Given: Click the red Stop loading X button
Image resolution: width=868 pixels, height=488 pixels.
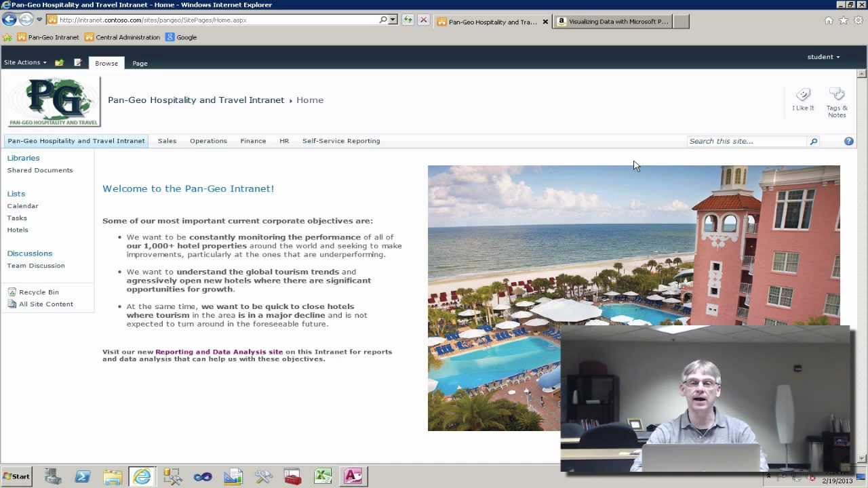Looking at the screenshot, I should 424,20.
